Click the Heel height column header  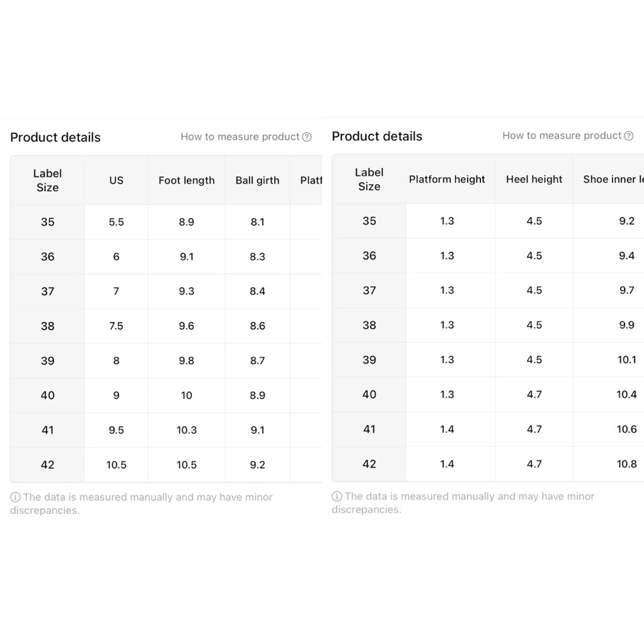pyautogui.click(x=534, y=179)
